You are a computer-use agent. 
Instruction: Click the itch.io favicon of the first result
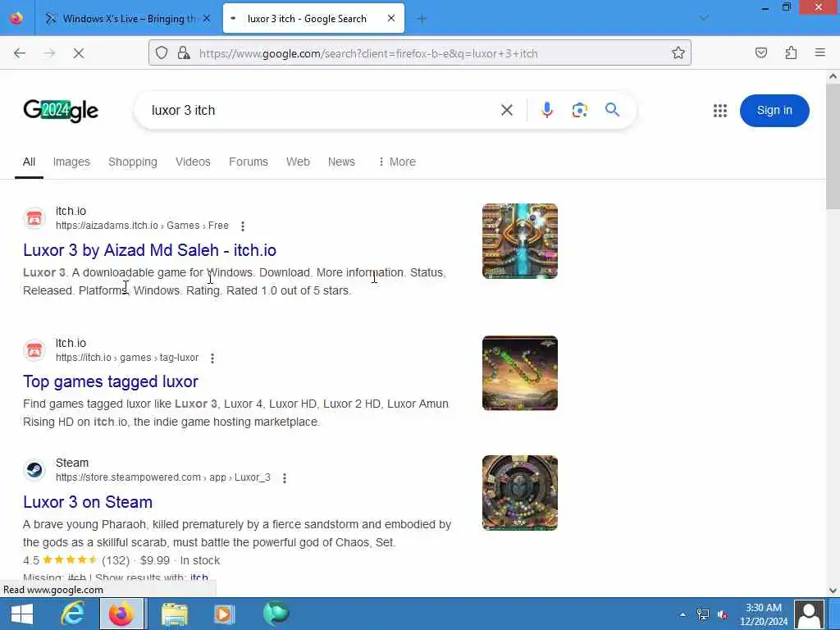click(x=34, y=218)
